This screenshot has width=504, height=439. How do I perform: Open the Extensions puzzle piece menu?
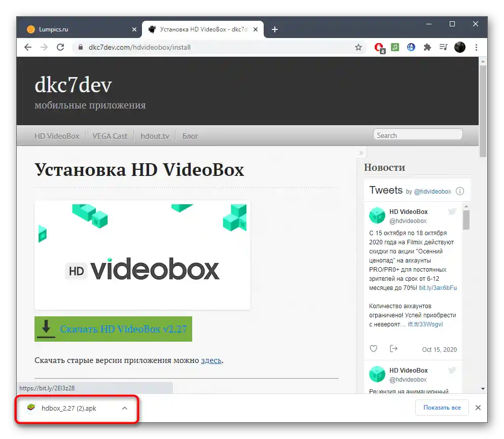pos(427,47)
